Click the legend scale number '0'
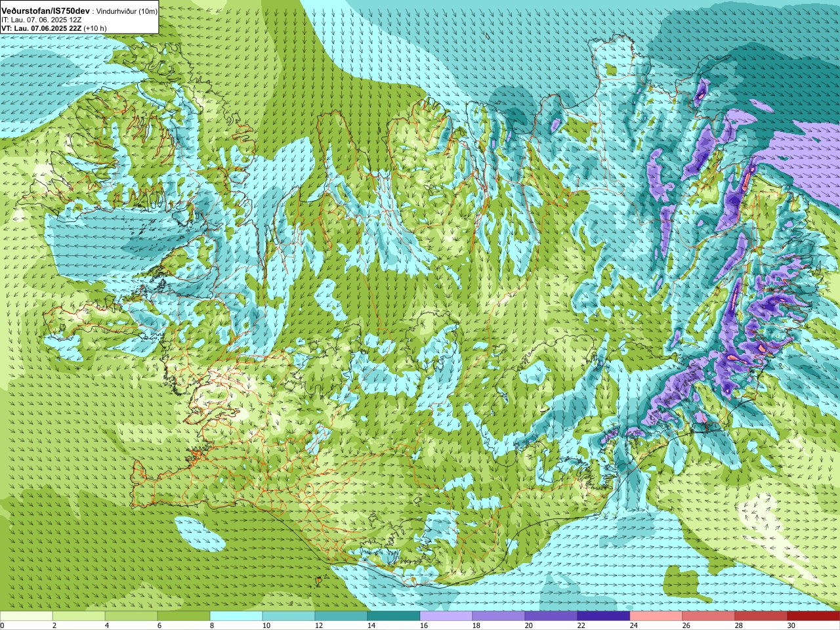This screenshot has height=630, width=840. click(3, 625)
